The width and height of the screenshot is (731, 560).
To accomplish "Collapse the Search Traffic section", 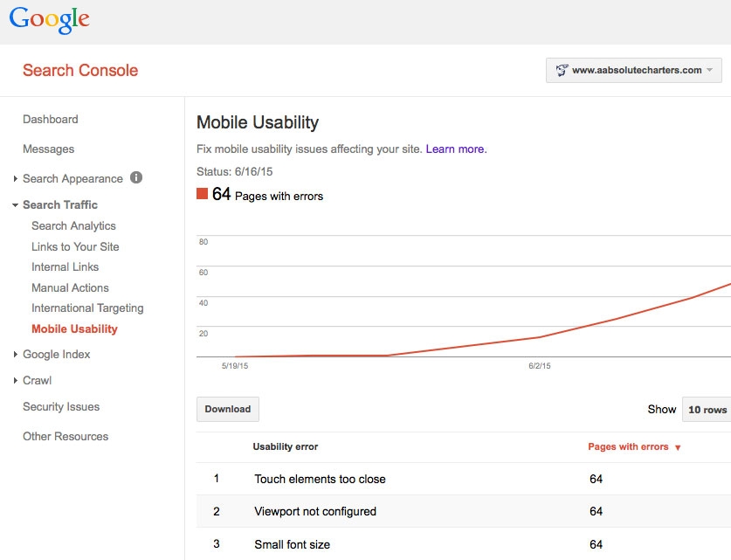I will coord(16,205).
